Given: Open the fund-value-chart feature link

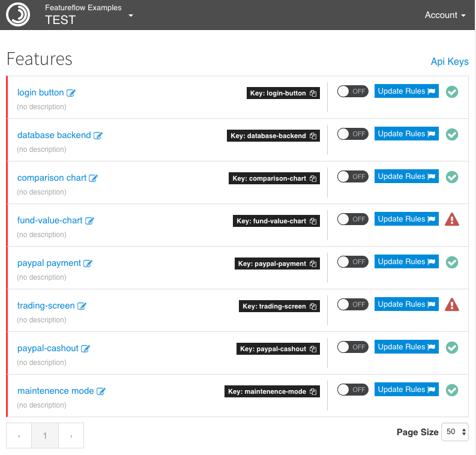Looking at the screenshot, I should [x=50, y=220].
